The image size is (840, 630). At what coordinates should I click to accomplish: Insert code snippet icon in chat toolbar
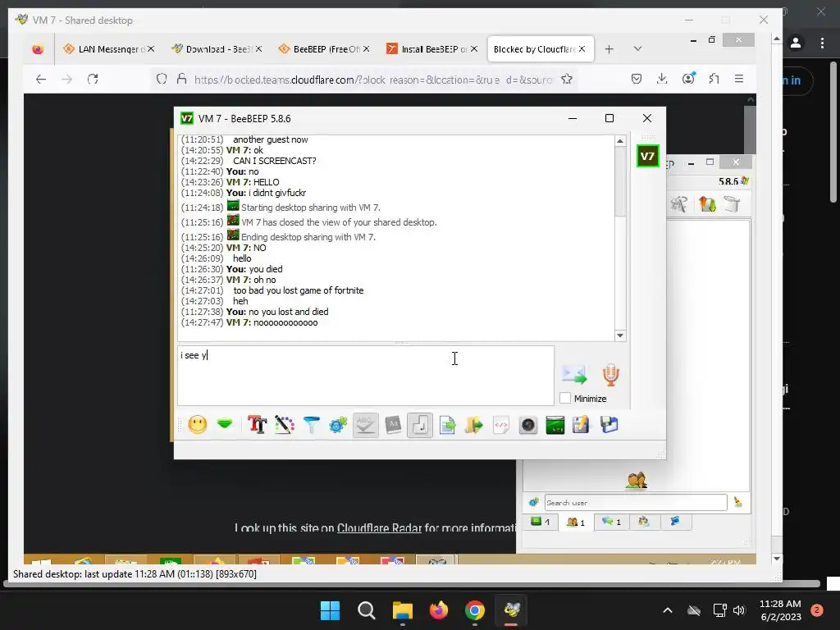(x=501, y=425)
